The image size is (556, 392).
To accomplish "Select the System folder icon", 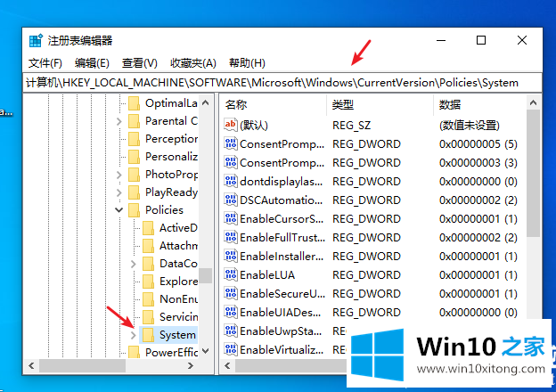I will 148,335.
